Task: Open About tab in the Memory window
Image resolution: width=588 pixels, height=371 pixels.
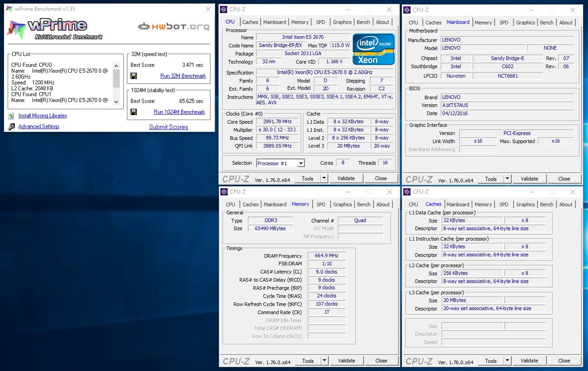Action: click(383, 204)
